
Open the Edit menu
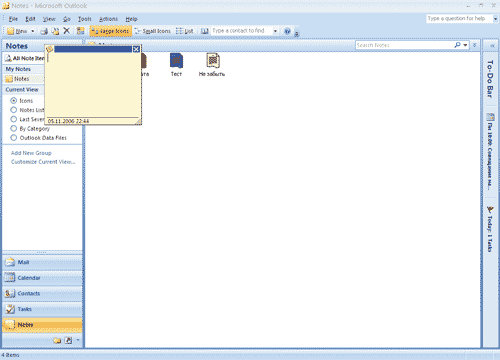coord(30,19)
